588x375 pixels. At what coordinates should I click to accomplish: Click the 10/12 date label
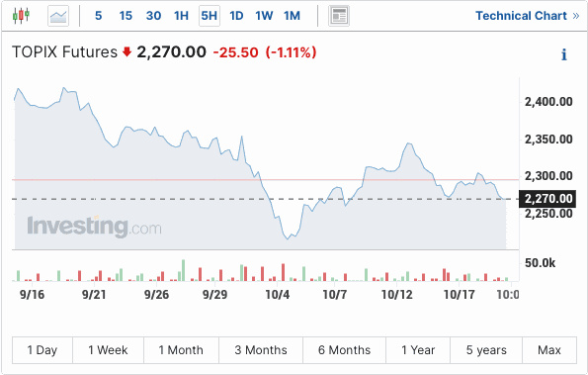coord(396,295)
